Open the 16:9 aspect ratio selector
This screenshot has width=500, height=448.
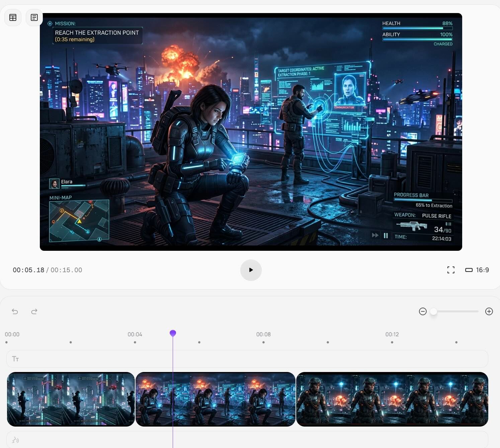477,270
